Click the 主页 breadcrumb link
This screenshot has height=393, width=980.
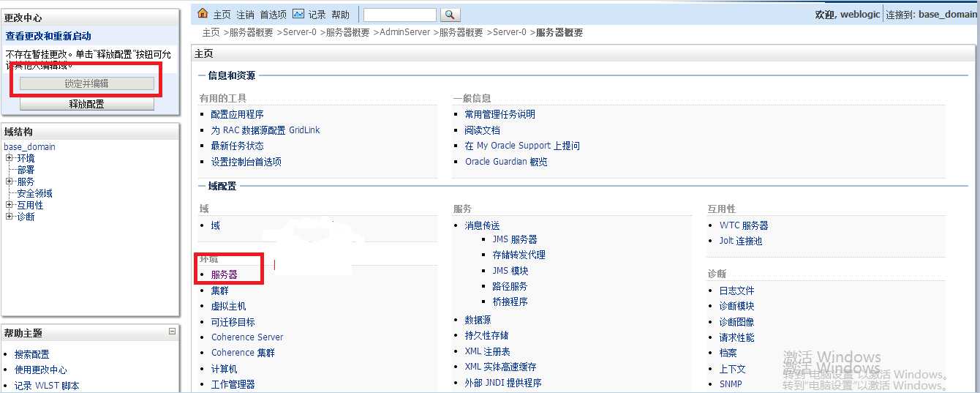coord(211,33)
